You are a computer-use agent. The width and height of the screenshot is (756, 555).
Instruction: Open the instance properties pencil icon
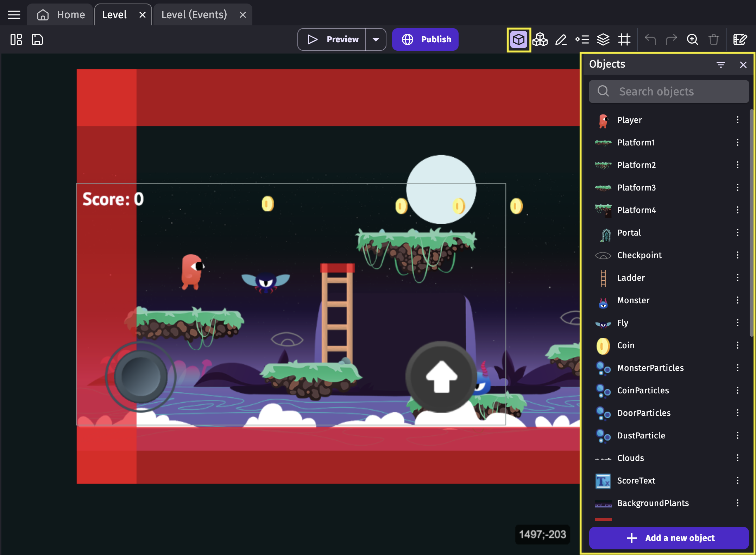[x=561, y=39]
